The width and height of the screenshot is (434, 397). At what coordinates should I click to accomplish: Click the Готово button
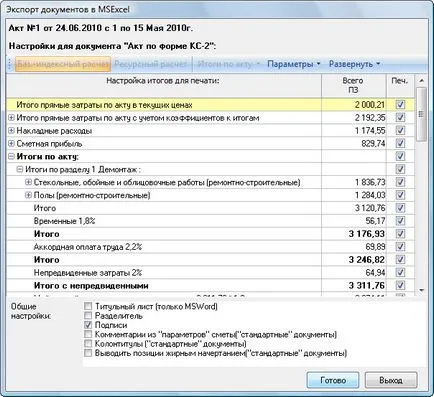pos(333,380)
